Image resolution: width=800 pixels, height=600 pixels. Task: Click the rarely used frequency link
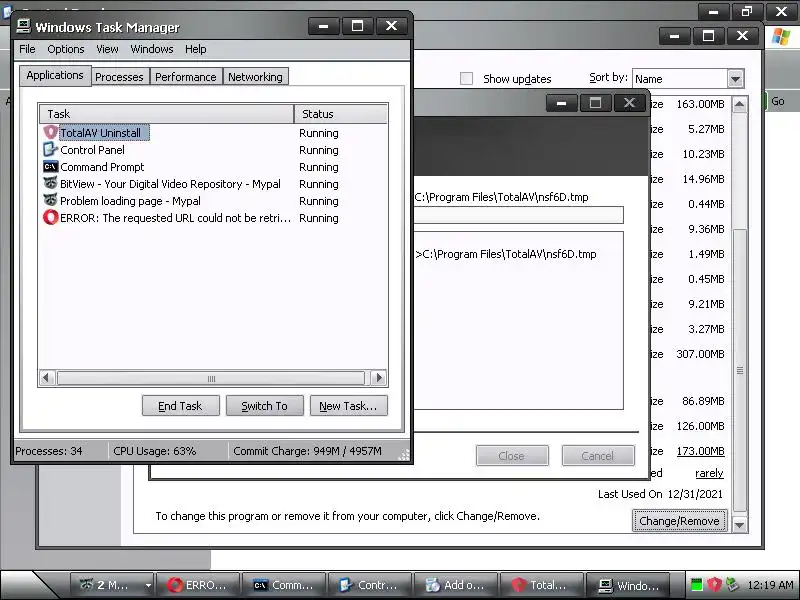pos(709,473)
